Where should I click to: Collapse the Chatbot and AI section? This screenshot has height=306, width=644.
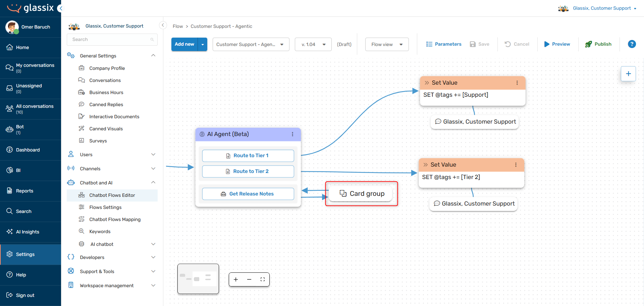coord(153,182)
